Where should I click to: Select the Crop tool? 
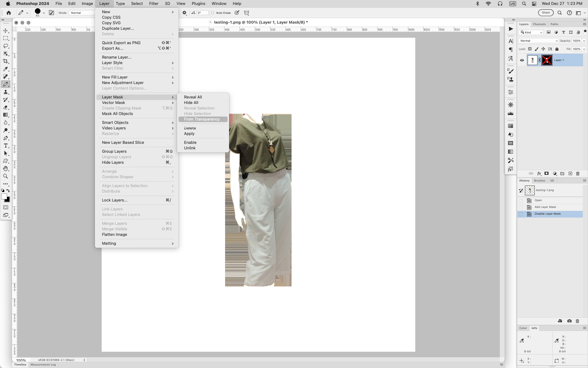[6, 61]
